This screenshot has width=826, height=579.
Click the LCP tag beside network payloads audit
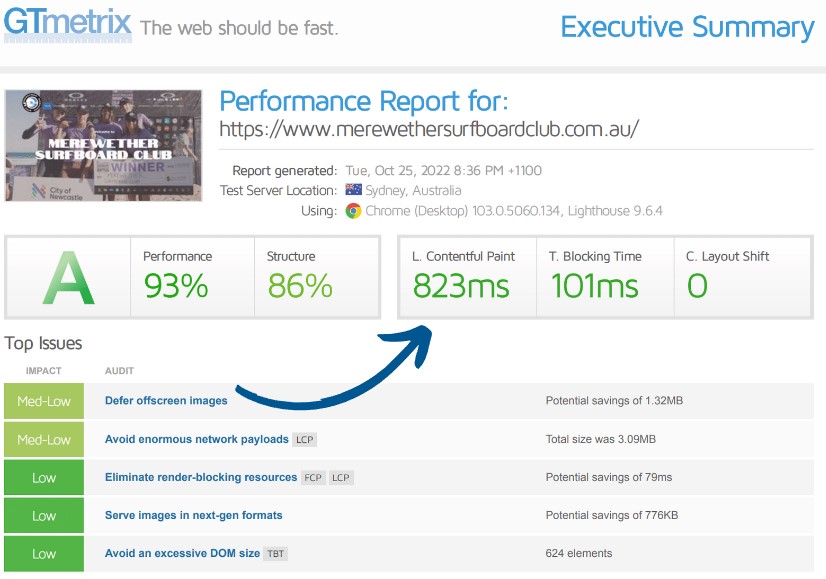[x=306, y=439]
